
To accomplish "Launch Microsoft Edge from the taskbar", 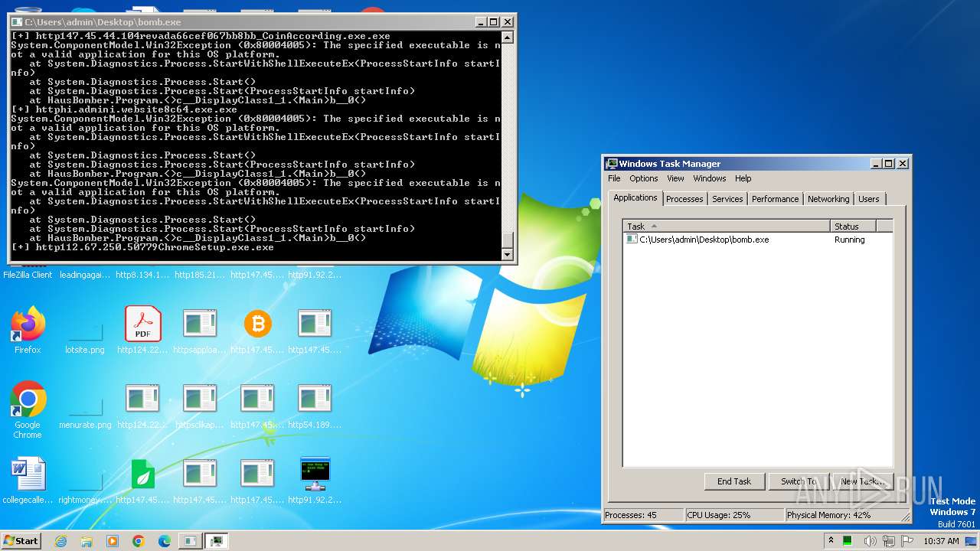I will tap(165, 541).
